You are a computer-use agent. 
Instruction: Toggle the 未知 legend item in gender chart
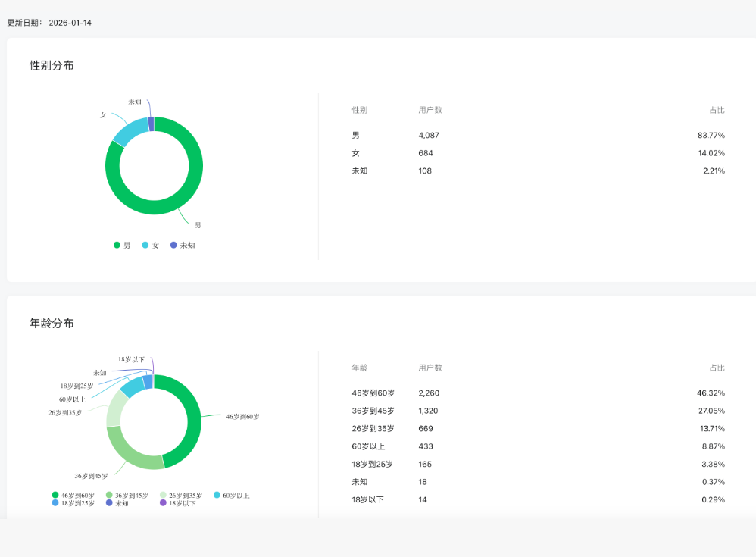point(183,245)
